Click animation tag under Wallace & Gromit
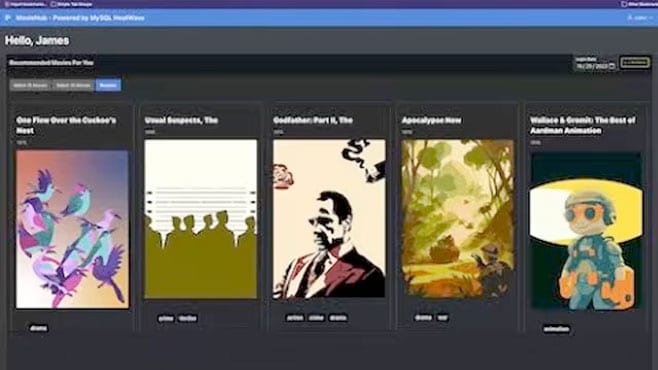Viewport: 658px width, 370px height. coord(556,329)
